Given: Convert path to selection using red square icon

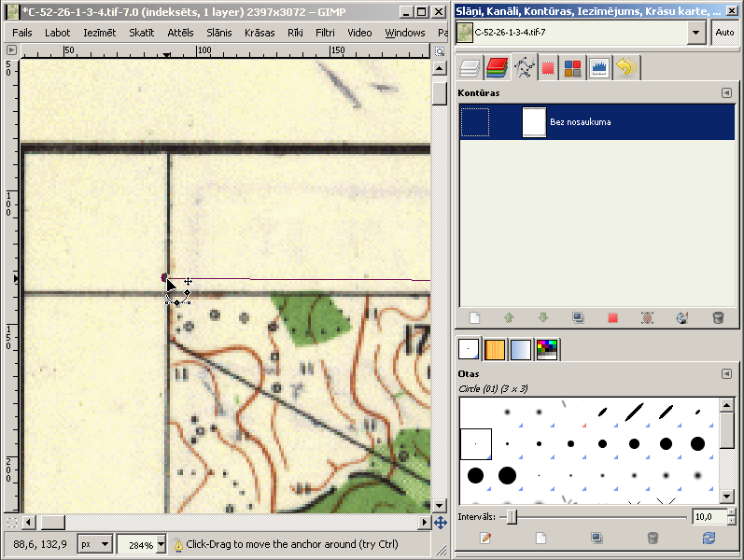Looking at the screenshot, I should coord(612,317).
